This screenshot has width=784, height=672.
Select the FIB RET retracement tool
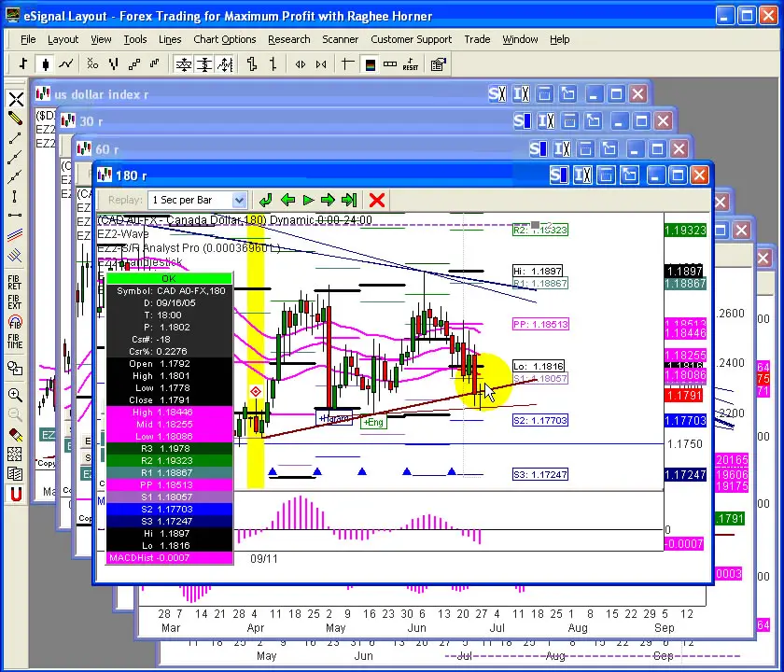click(x=15, y=283)
